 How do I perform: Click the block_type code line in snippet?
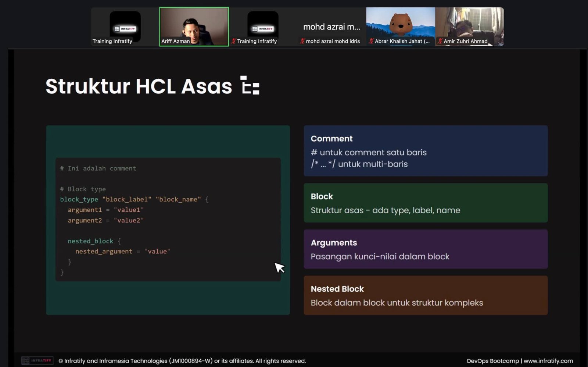(x=134, y=199)
